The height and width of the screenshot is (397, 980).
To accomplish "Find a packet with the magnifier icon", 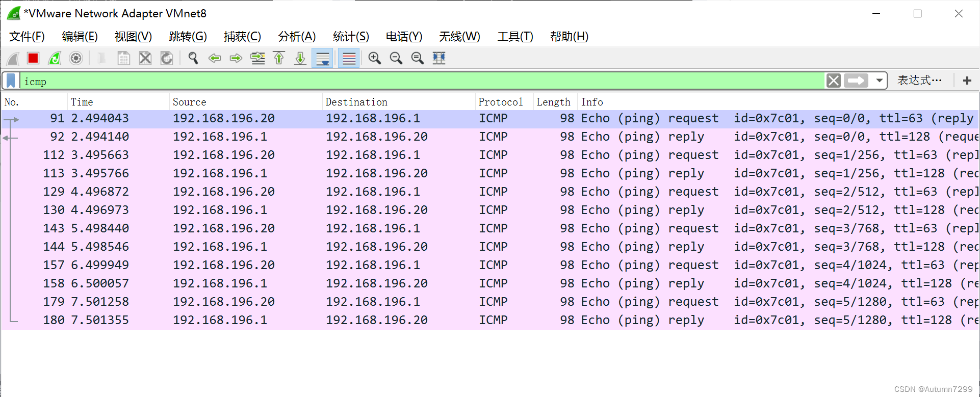I will (x=193, y=58).
